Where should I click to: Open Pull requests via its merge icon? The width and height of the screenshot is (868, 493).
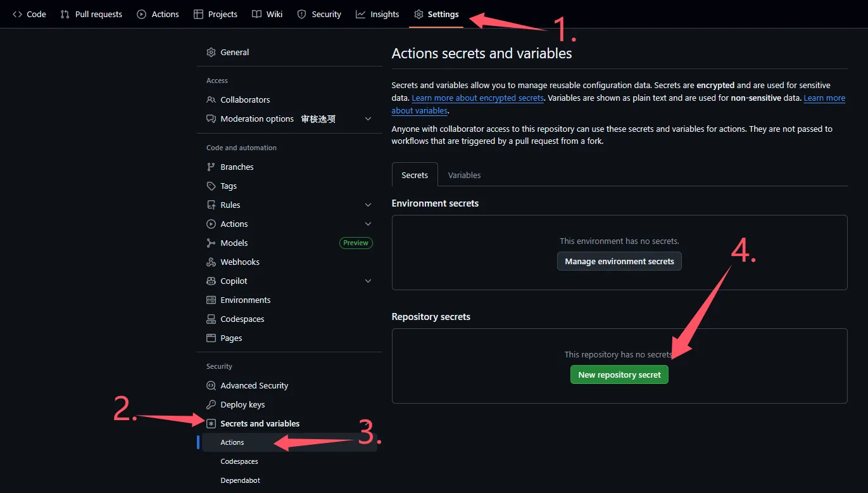65,14
